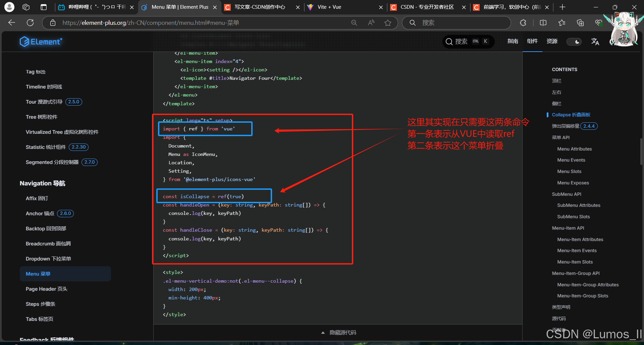Screen dimensions: 644x345
Task: Switch to the 前端学习 tab
Action: 511,7
